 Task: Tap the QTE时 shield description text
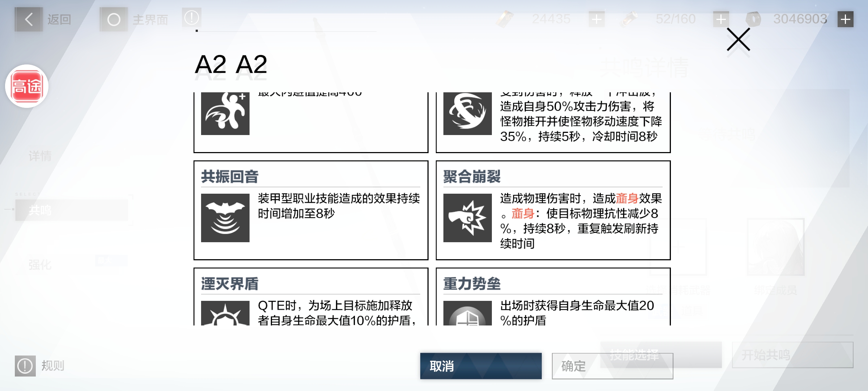(337, 312)
